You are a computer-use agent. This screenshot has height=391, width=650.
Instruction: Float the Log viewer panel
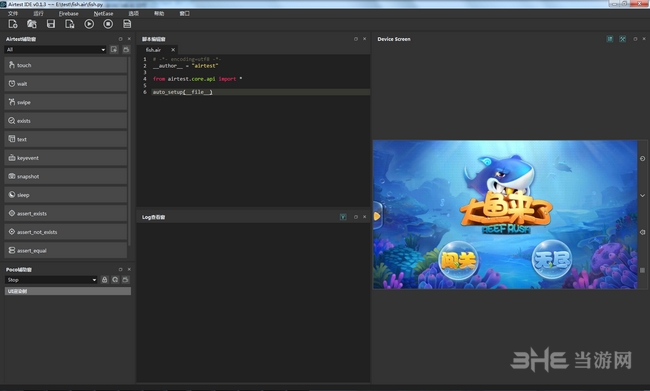click(x=356, y=217)
